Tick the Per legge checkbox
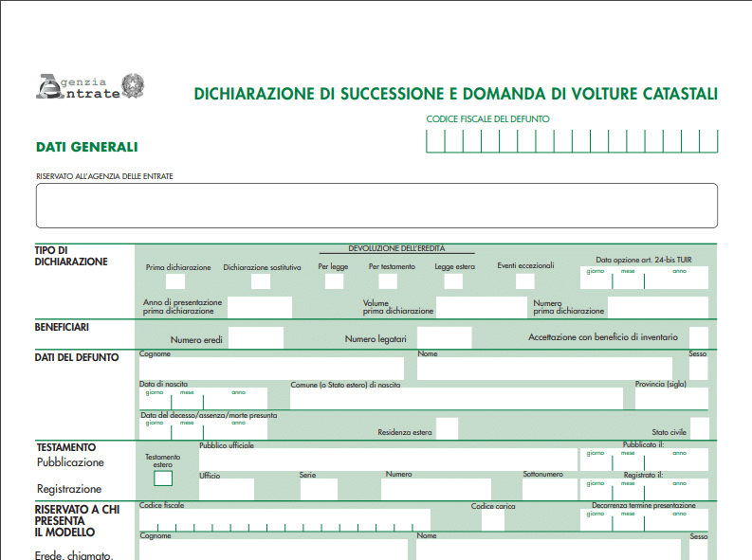This screenshot has height=560, width=752. pyautogui.click(x=334, y=281)
